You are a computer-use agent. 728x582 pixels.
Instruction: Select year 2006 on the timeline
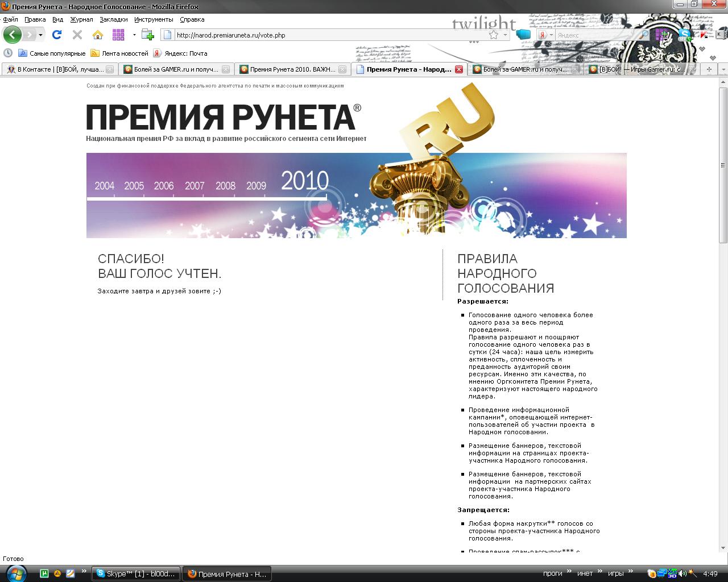[164, 186]
